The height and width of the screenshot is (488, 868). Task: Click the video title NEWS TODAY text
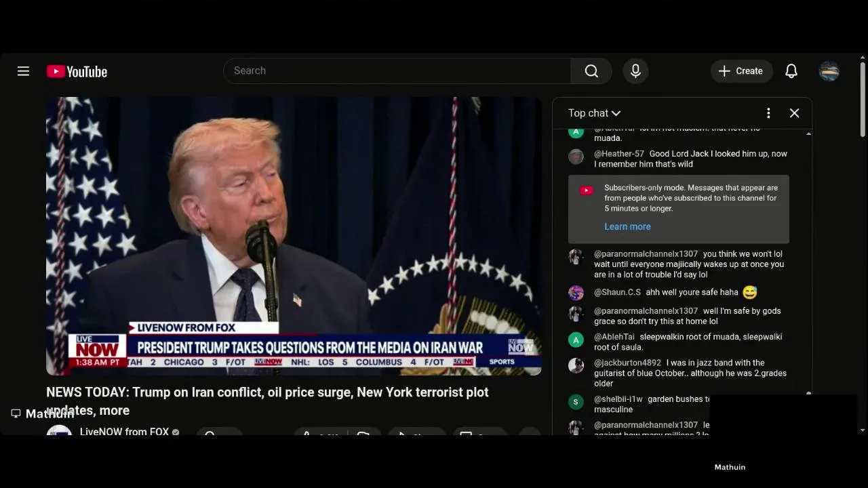click(267, 401)
